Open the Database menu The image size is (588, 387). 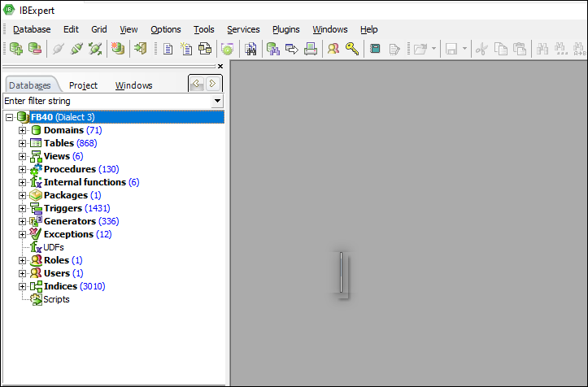[32, 29]
